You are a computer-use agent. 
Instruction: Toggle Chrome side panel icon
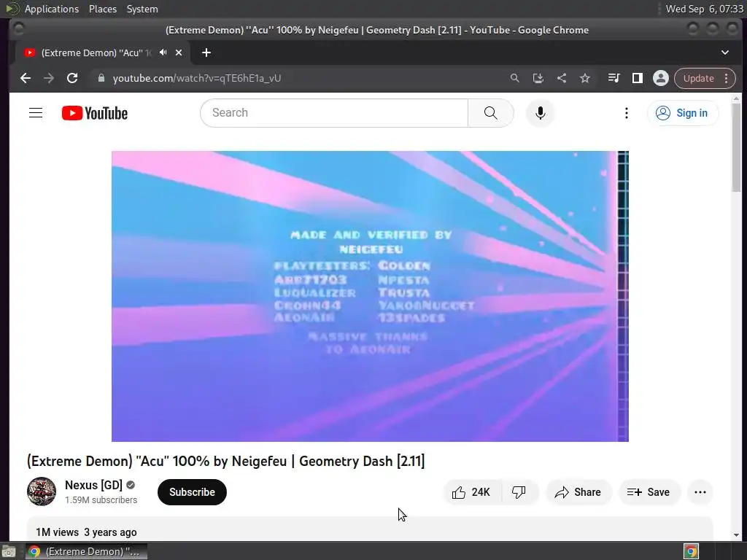point(638,78)
